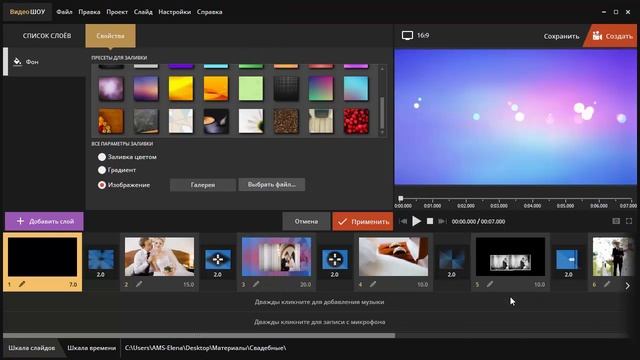Image resolution: width=640 pixels, height=360 pixels.
Task: Switch to Шкала времени view
Action: coord(91,348)
